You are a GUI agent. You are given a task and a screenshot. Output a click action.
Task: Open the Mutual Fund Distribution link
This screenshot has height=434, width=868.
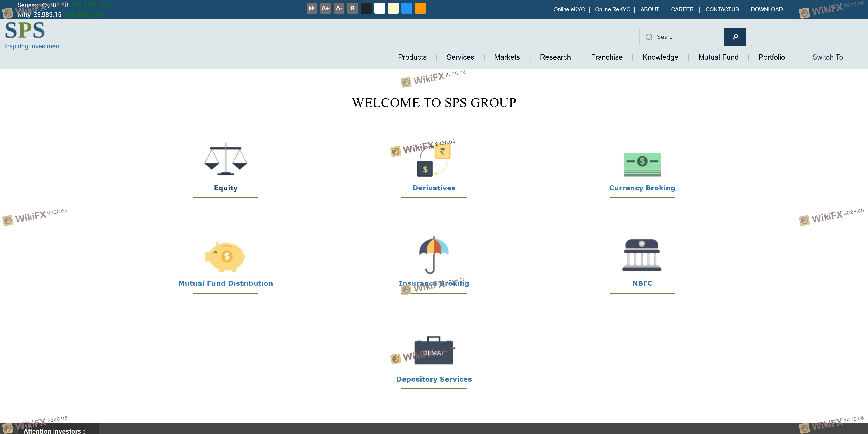[x=225, y=283]
